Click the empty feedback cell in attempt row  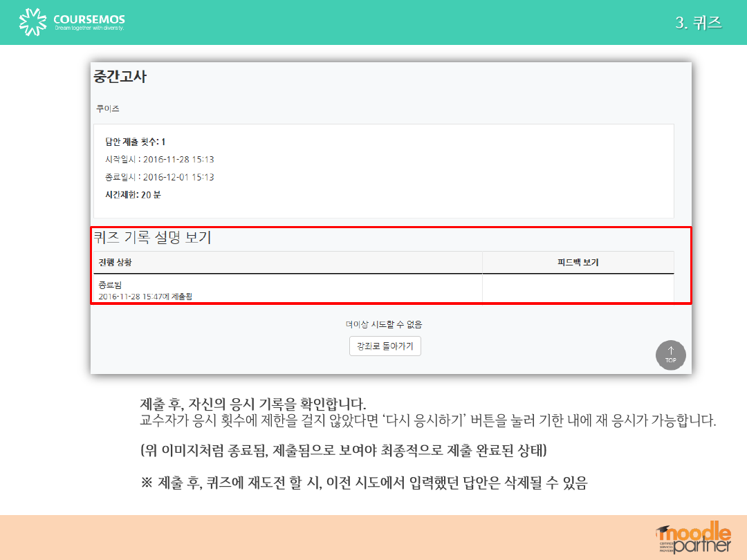(578, 289)
